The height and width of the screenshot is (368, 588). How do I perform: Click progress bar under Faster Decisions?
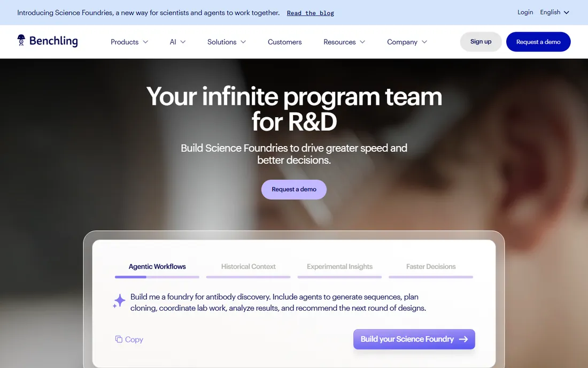(x=431, y=277)
